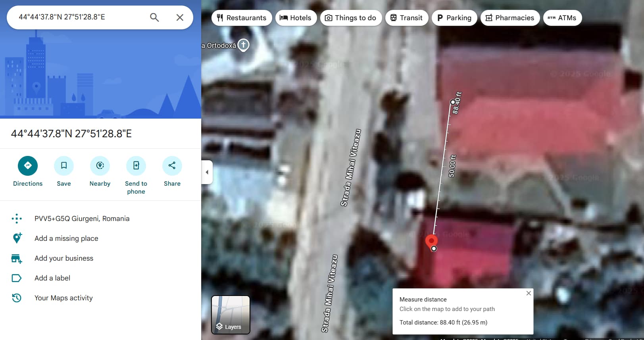Image resolution: width=644 pixels, height=340 pixels.
Task: Click the Ortodoxă church marker
Action: [243, 45]
